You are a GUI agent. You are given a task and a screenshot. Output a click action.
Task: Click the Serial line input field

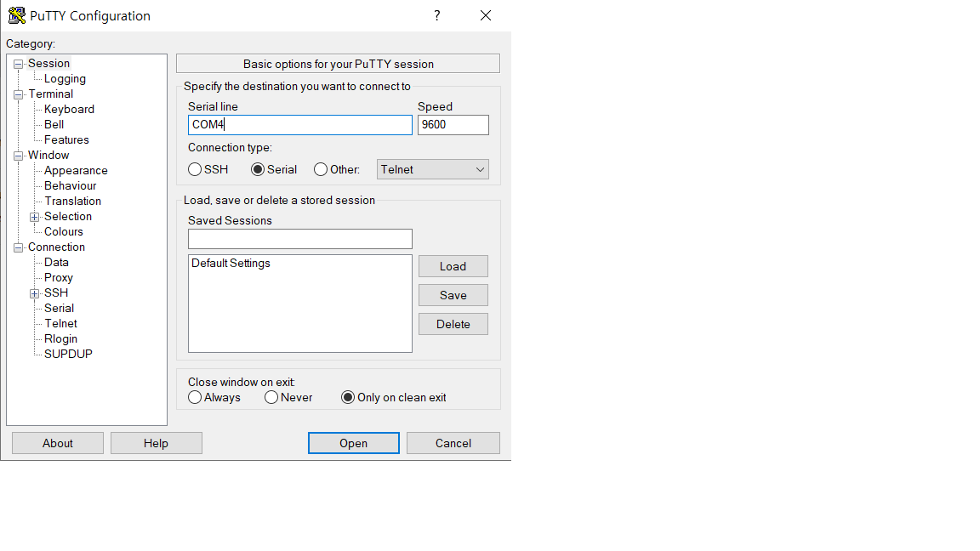pyautogui.click(x=300, y=125)
